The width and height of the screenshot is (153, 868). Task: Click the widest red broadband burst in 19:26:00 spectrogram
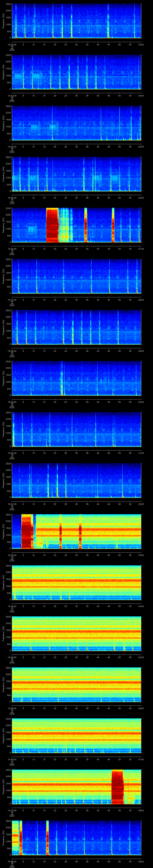[52, 225]
